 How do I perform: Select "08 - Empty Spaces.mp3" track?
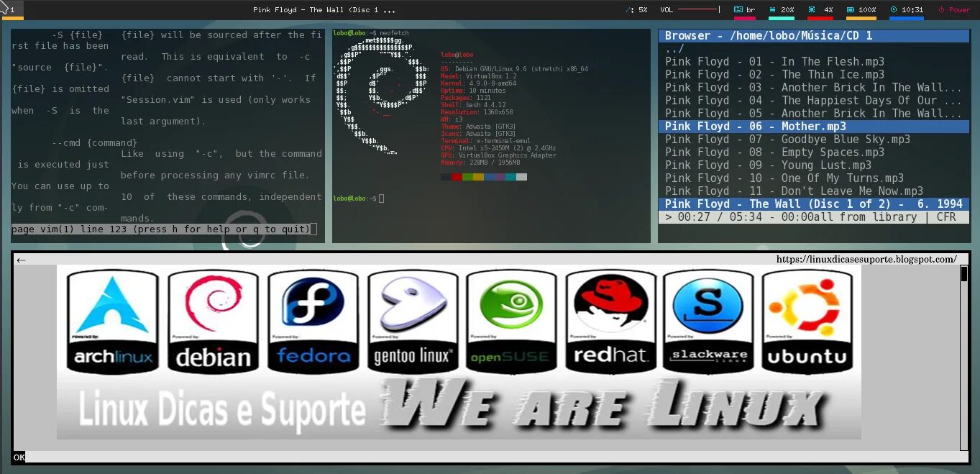click(x=814, y=152)
